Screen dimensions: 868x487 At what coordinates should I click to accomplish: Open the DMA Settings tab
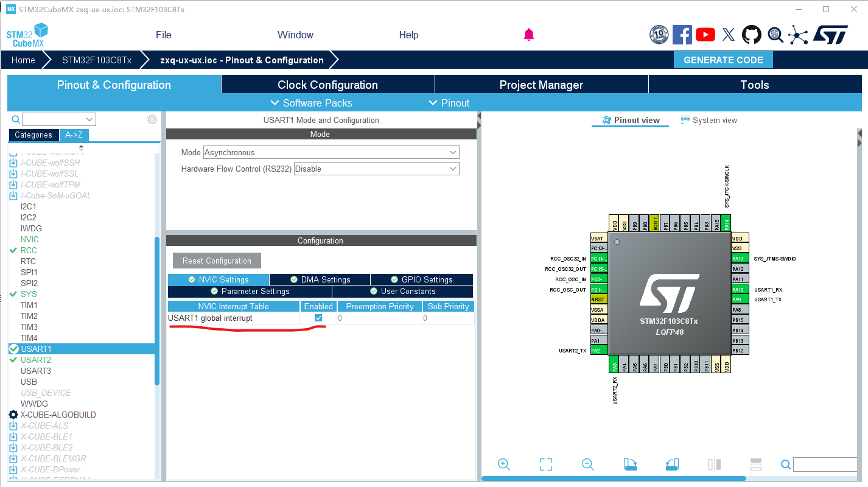320,279
